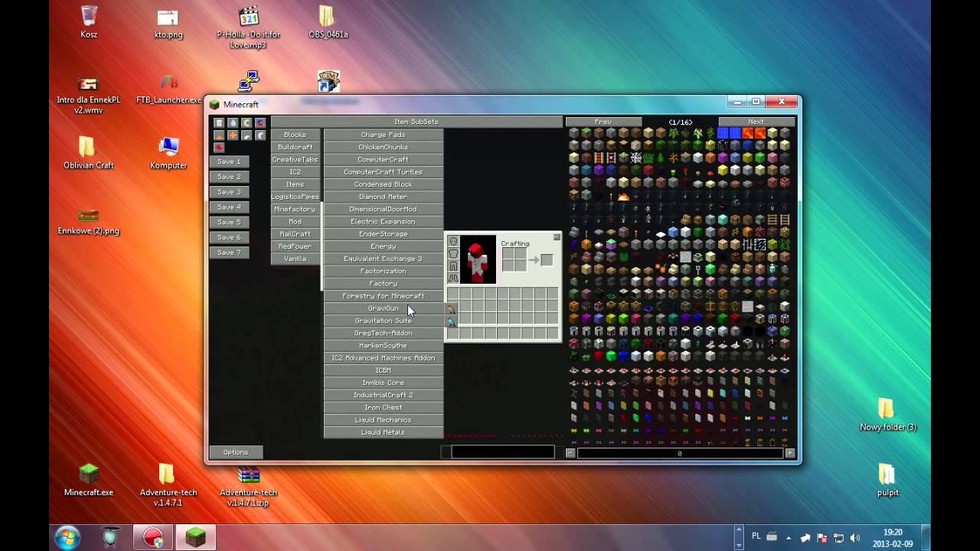Click the item quantity field showing 0
980x551 pixels.
680,453
